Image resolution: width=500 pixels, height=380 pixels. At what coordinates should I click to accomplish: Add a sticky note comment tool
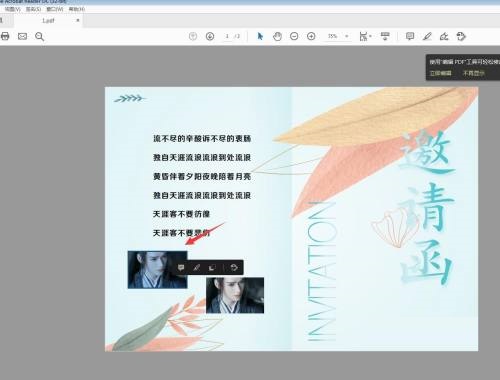coord(410,36)
